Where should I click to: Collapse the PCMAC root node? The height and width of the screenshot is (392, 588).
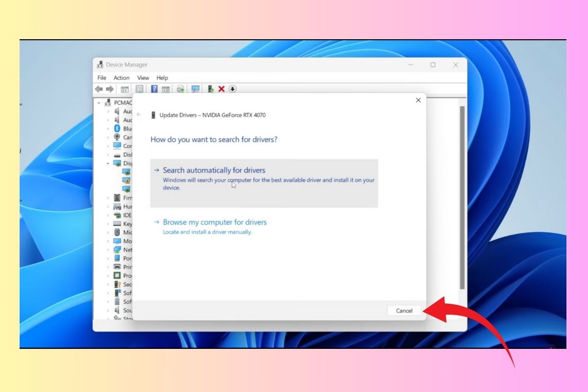(x=99, y=103)
